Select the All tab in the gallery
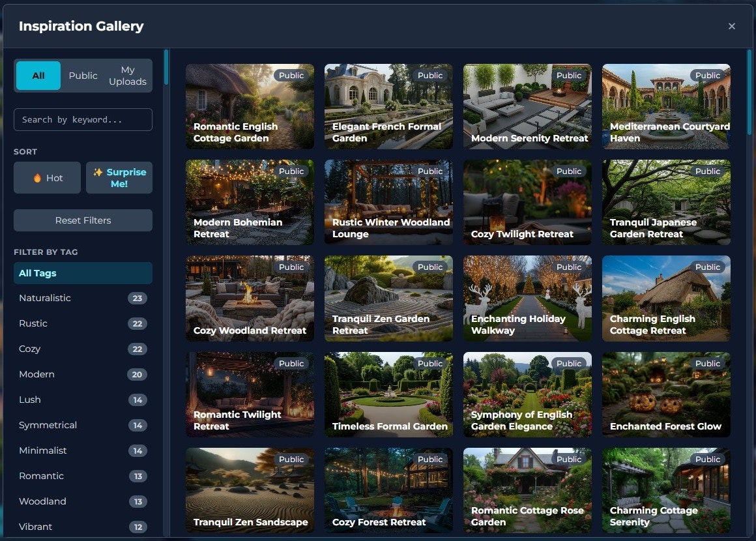 (38, 75)
